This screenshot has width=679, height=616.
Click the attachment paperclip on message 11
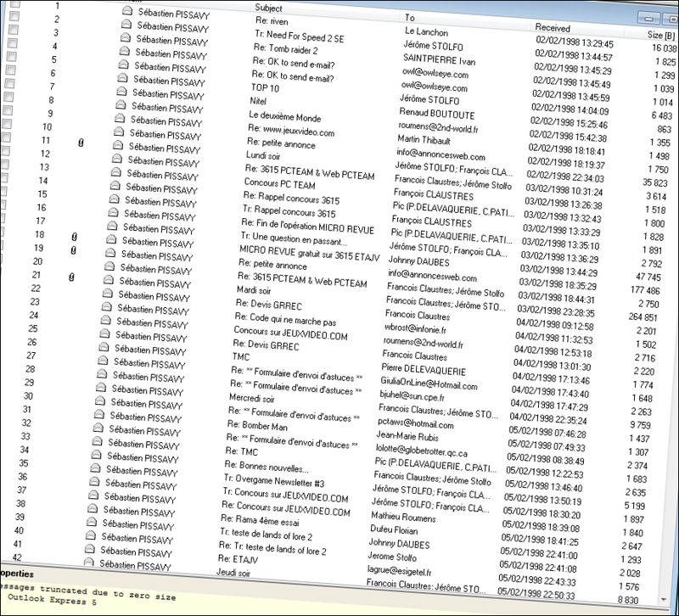click(x=81, y=143)
